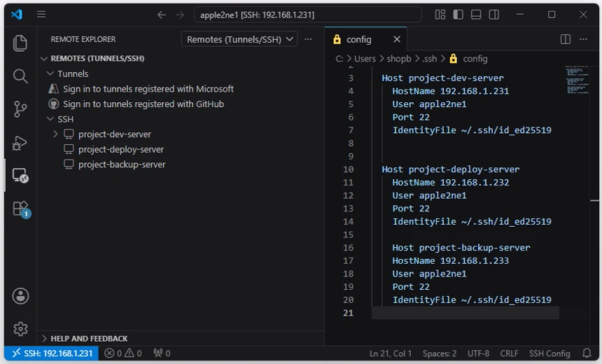Open Remote Explorer More Actions ellipsis

(308, 39)
